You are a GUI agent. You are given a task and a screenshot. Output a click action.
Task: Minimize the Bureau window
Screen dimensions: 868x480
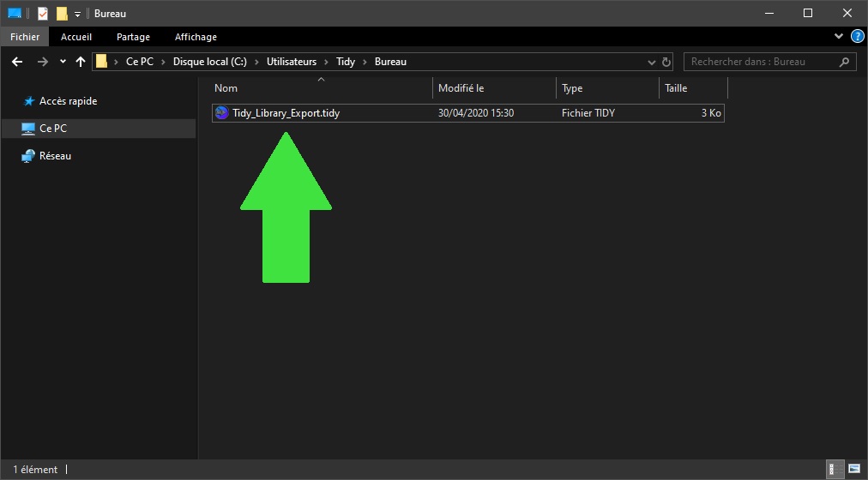[x=769, y=13]
